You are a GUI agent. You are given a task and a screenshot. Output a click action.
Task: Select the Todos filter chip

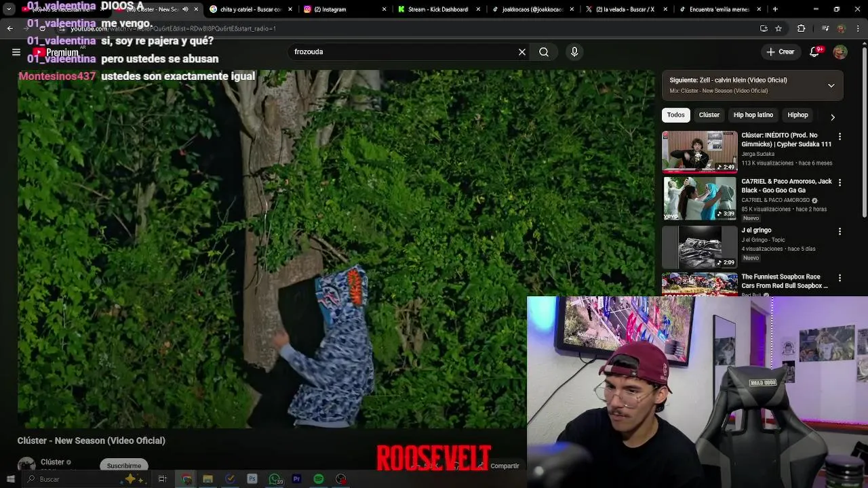676,115
